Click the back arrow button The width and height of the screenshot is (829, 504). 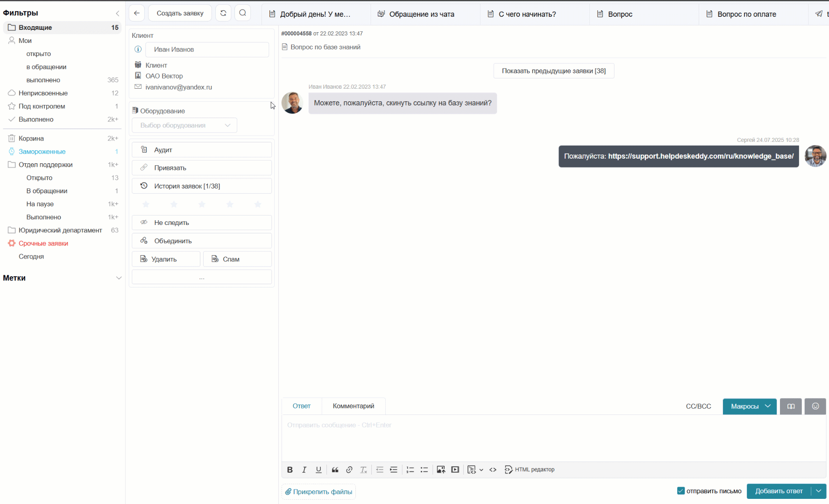(x=136, y=13)
